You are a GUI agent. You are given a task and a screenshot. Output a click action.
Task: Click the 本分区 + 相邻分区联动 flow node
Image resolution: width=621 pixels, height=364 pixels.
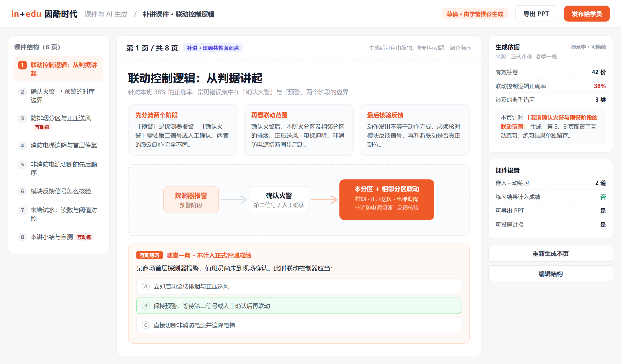click(x=387, y=200)
